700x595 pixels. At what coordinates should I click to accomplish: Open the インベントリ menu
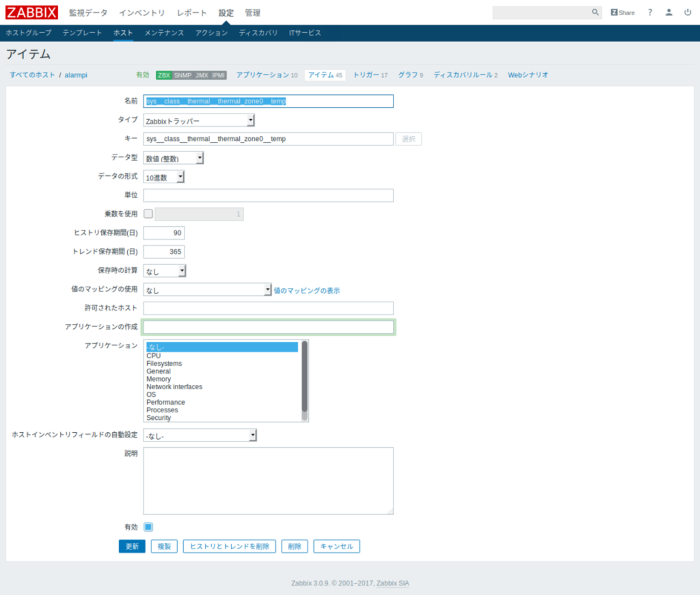click(142, 13)
